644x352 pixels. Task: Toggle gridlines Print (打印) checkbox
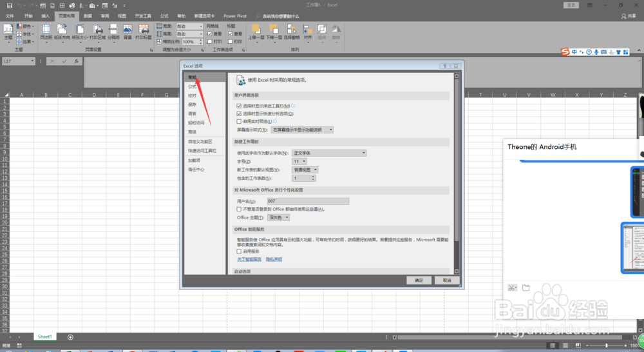coord(210,41)
